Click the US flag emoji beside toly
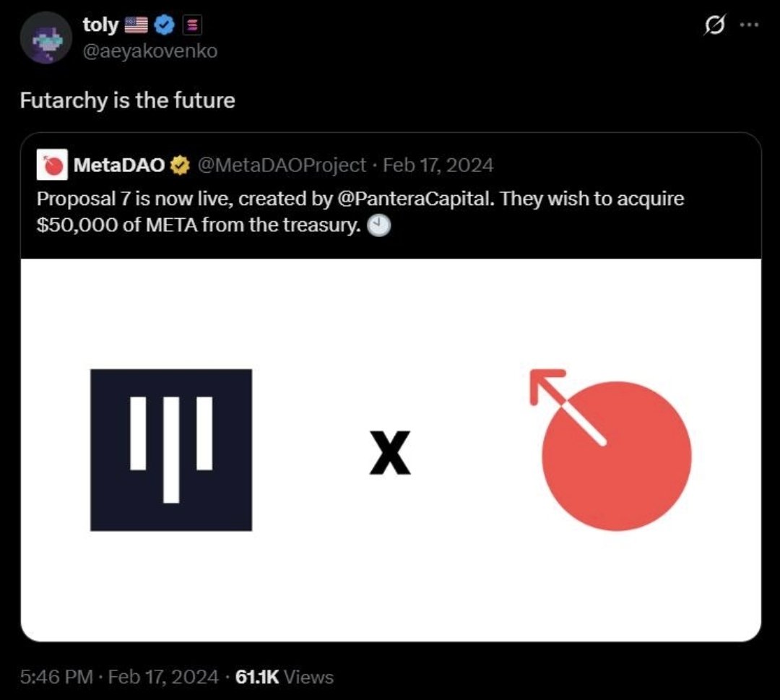This screenshot has height=700, width=780. (x=136, y=25)
